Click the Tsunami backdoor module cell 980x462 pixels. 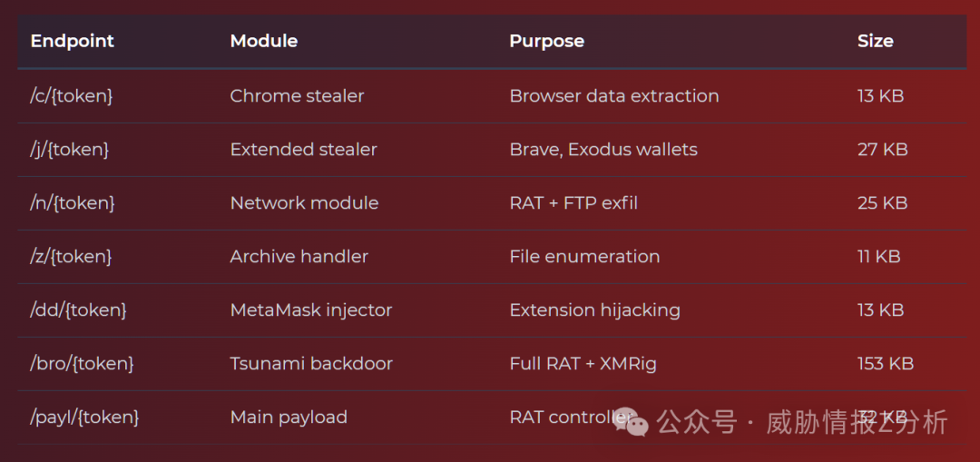click(x=311, y=363)
